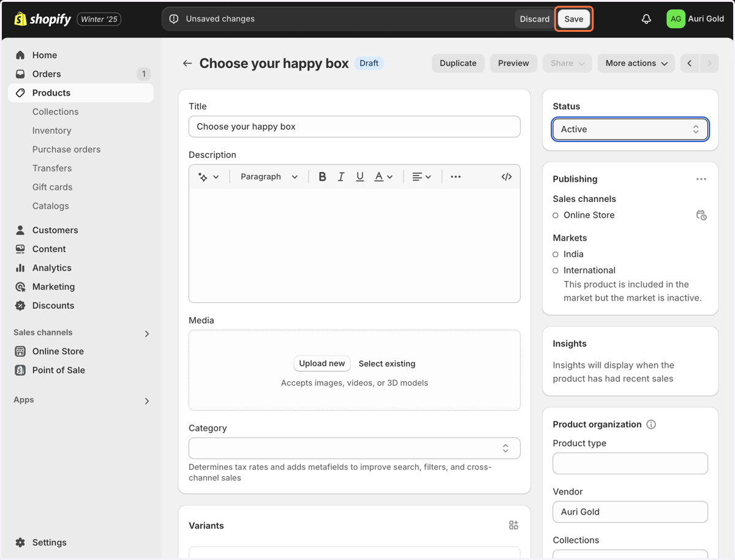Open Analytics section
The width and height of the screenshot is (735, 560).
coord(81,268)
